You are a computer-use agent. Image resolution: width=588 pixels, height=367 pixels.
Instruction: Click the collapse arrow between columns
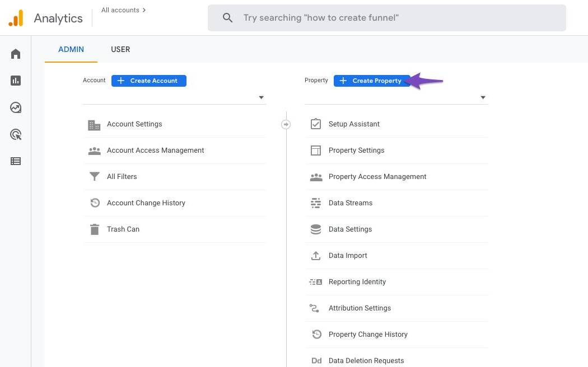(286, 124)
